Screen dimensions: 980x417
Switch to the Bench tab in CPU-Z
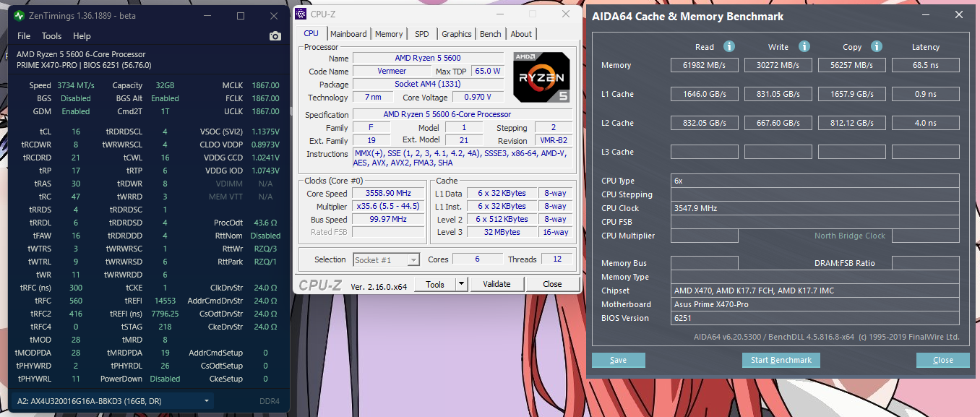(x=491, y=34)
